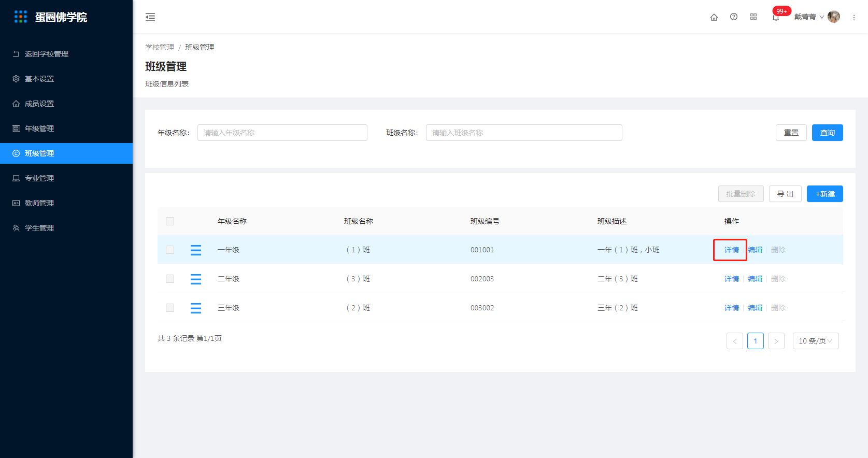Click the 批量删除 button
Screen dimensions: 868x458
[x=741, y=194]
